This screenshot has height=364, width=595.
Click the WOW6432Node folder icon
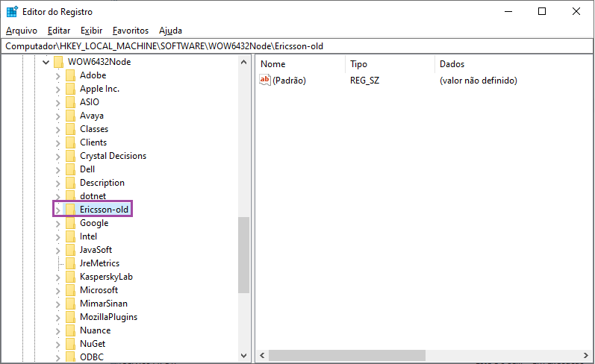pos(58,62)
